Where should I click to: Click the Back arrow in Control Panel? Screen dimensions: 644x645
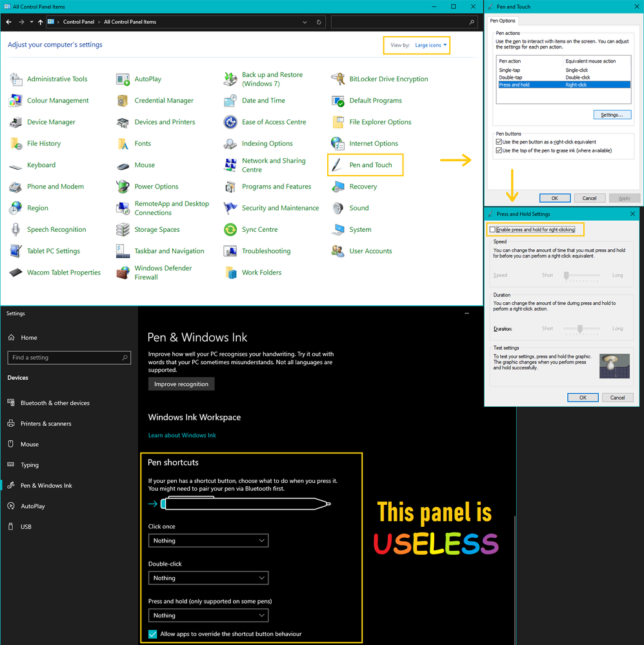9,22
